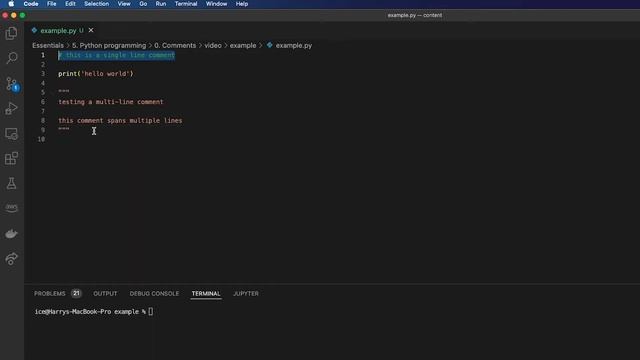The image size is (640, 360).
Task: Select the Terminal panel tab
Action: pyautogui.click(x=206, y=293)
